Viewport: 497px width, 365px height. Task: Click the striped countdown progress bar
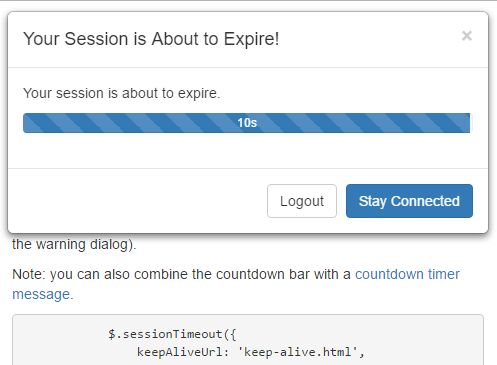(x=246, y=123)
